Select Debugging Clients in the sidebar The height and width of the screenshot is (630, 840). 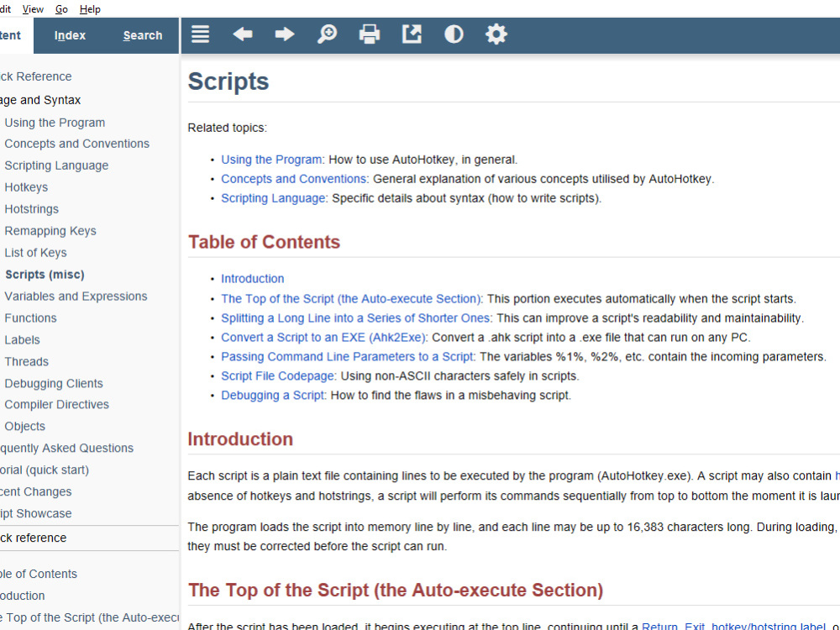point(54,384)
